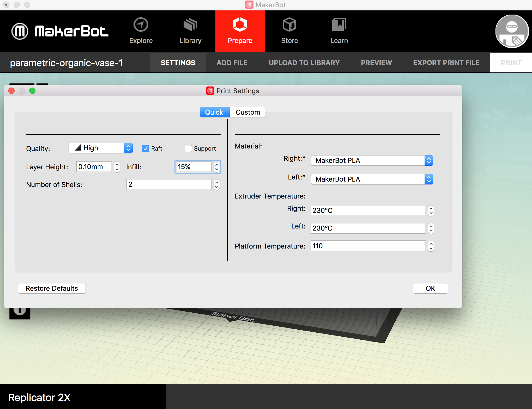The image size is (532, 409).
Task: Open the Explore section
Action: 141,31
